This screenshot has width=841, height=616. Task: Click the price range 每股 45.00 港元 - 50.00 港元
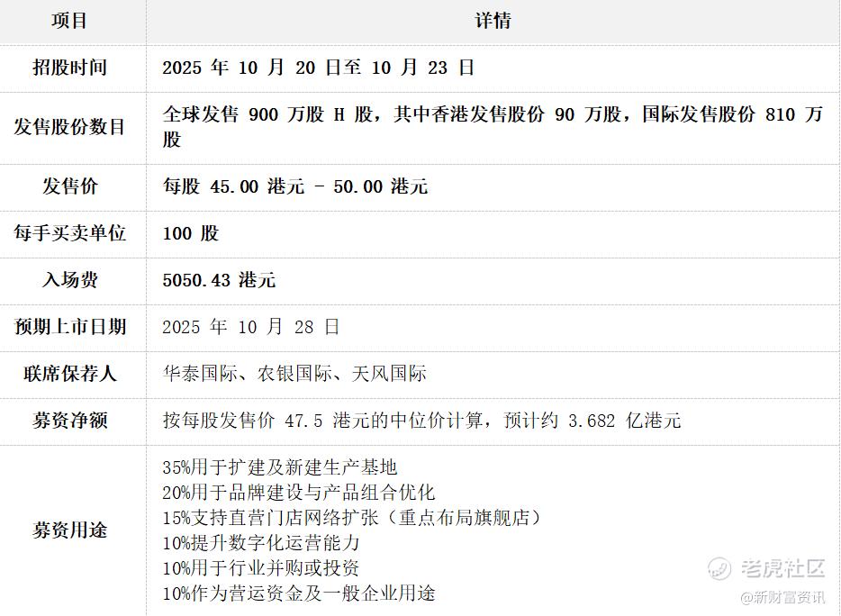[x=295, y=186]
